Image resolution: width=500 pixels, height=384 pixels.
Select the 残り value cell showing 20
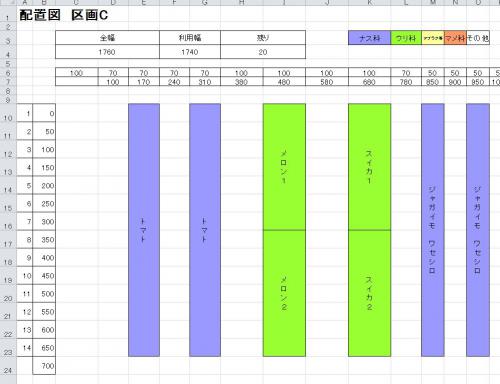point(263,52)
